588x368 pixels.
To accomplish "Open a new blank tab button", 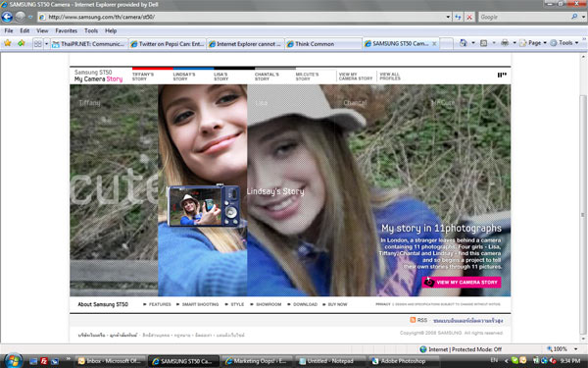I will (x=446, y=44).
